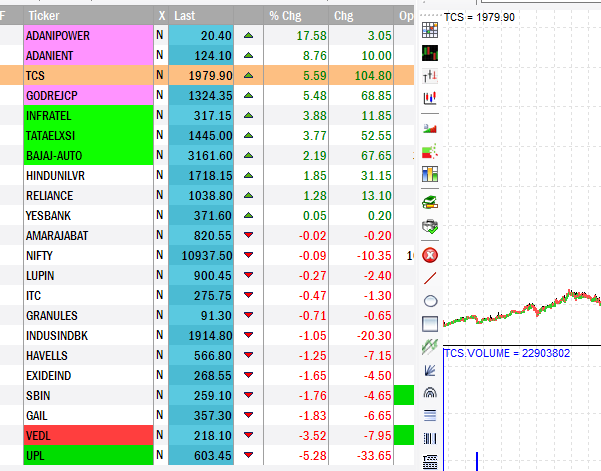Select the bar chart style icon

point(430,76)
